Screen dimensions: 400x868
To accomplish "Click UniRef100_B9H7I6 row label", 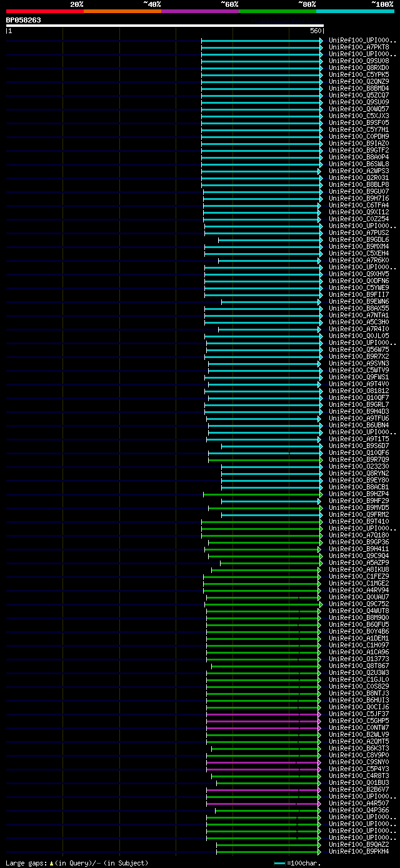I will (x=359, y=198).
